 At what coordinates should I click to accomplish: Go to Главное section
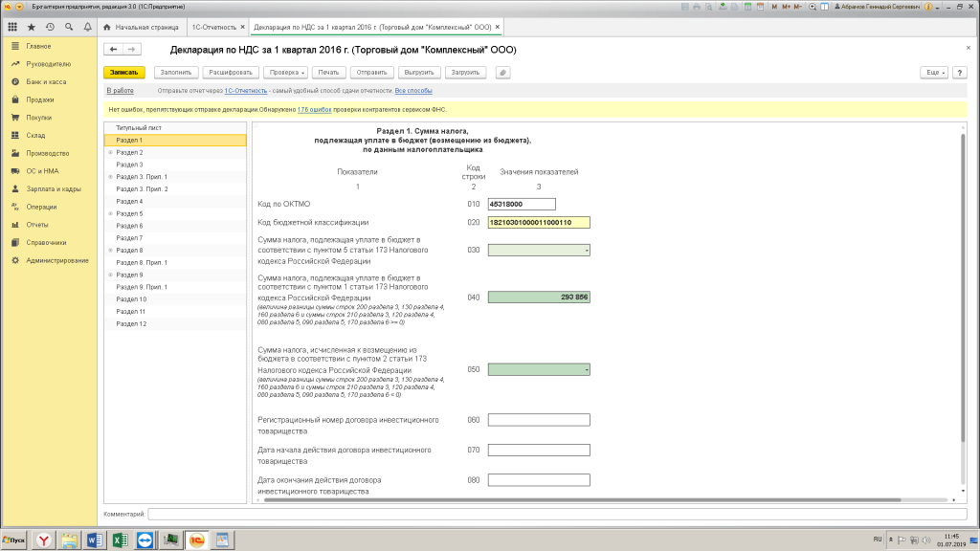38,46
